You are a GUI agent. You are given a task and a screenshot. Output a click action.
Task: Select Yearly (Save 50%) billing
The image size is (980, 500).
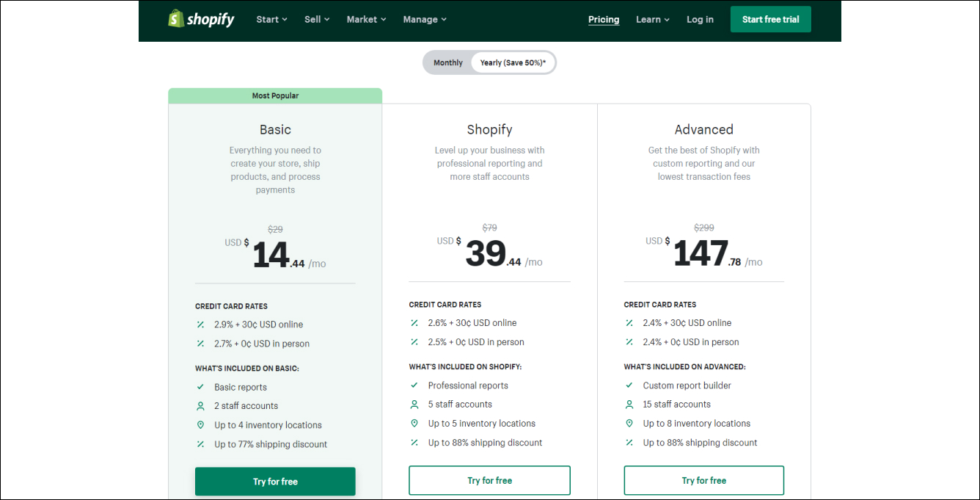coord(513,63)
